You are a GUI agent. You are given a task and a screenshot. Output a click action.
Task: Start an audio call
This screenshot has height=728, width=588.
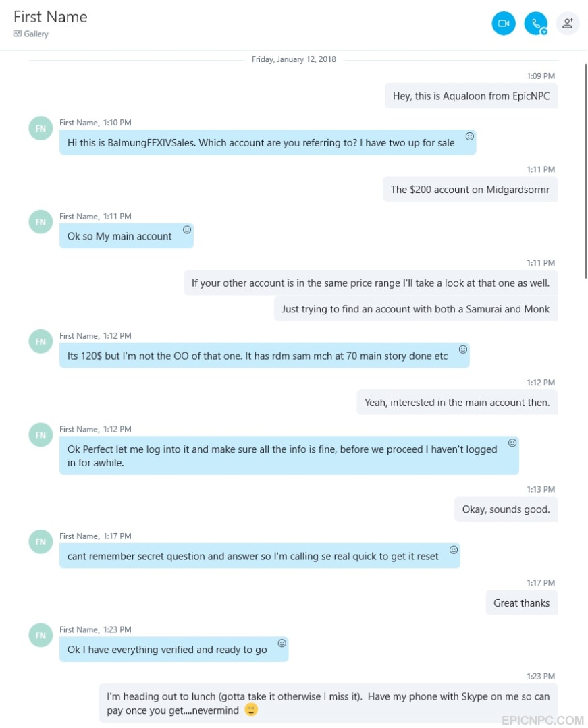[536, 23]
